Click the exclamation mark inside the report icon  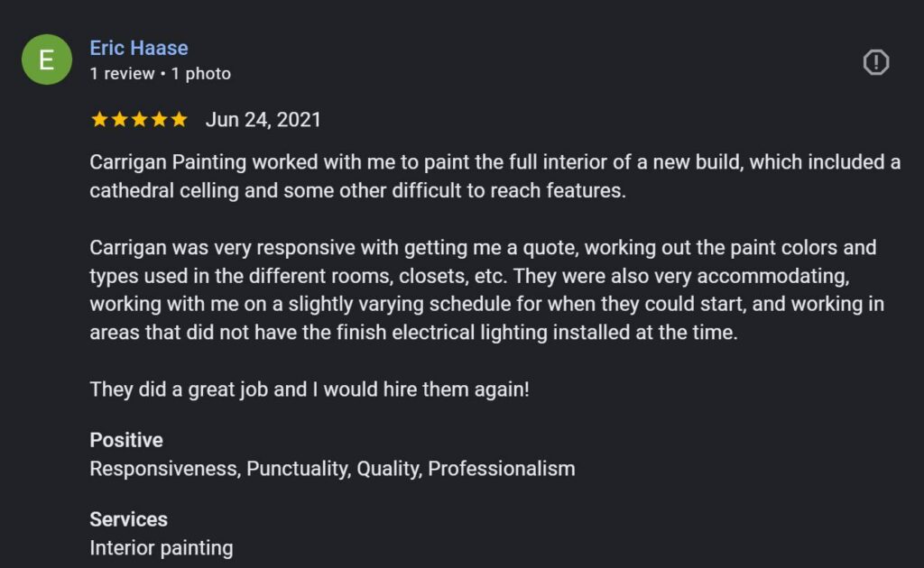(876, 60)
